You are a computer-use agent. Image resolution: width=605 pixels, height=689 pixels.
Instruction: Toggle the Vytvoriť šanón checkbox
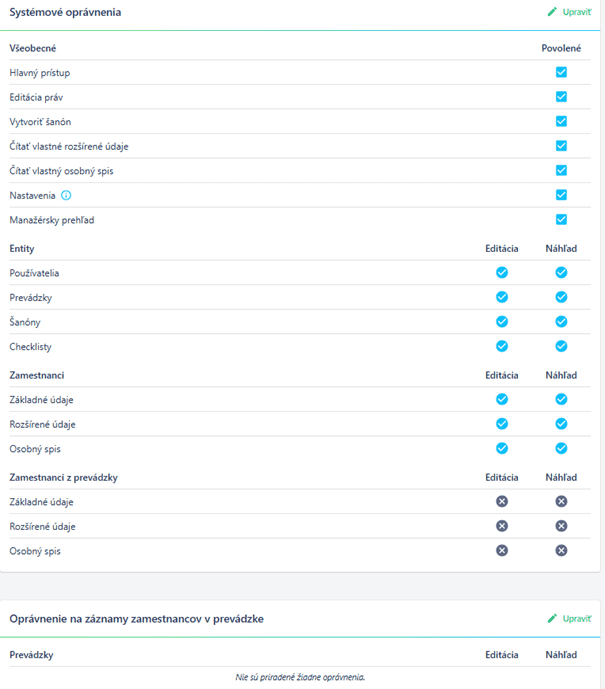(561, 121)
